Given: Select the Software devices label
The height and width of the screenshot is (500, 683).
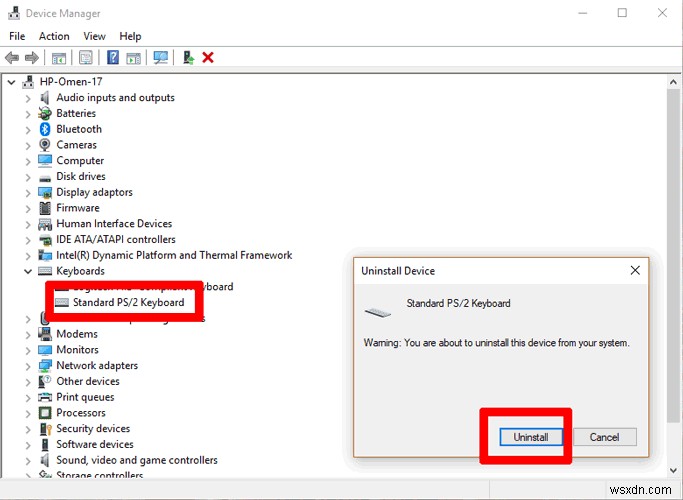Looking at the screenshot, I should pos(95,444).
